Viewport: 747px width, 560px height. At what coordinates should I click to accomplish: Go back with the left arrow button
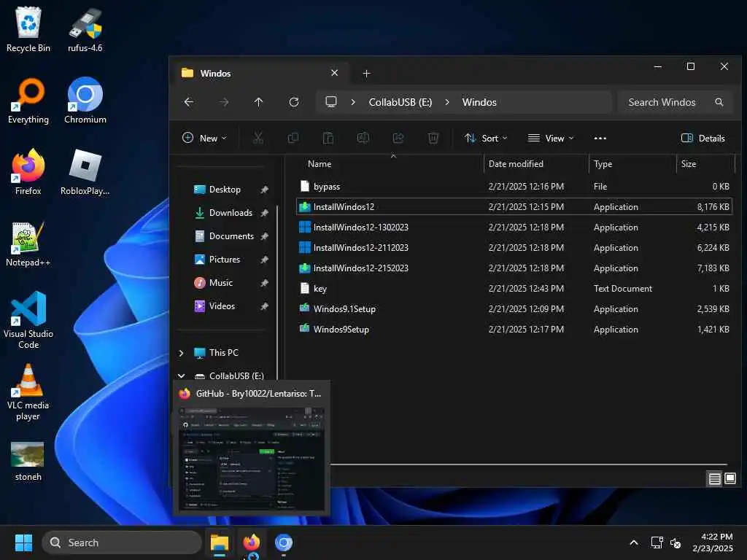[x=189, y=102]
